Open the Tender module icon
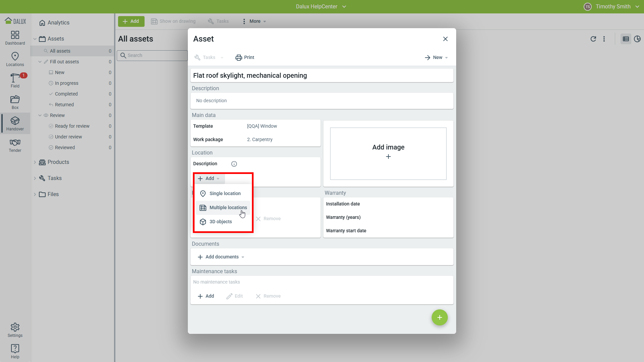The height and width of the screenshot is (362, 644). (x=15, y=145)
